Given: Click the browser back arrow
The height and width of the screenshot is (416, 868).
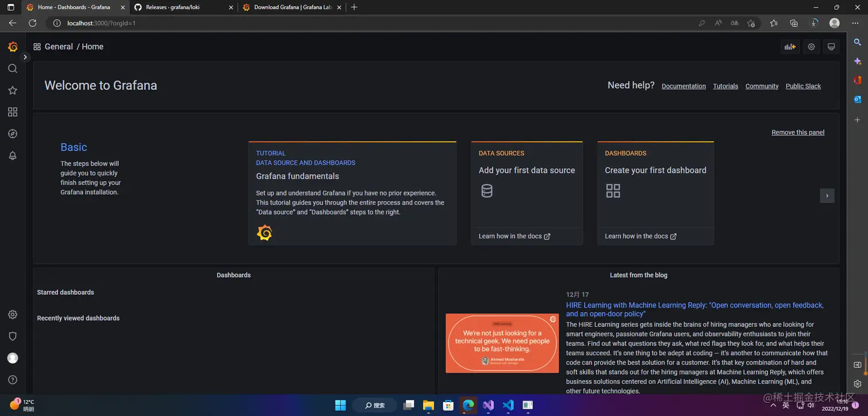Looking at the screenshot, I should (13, 23).
